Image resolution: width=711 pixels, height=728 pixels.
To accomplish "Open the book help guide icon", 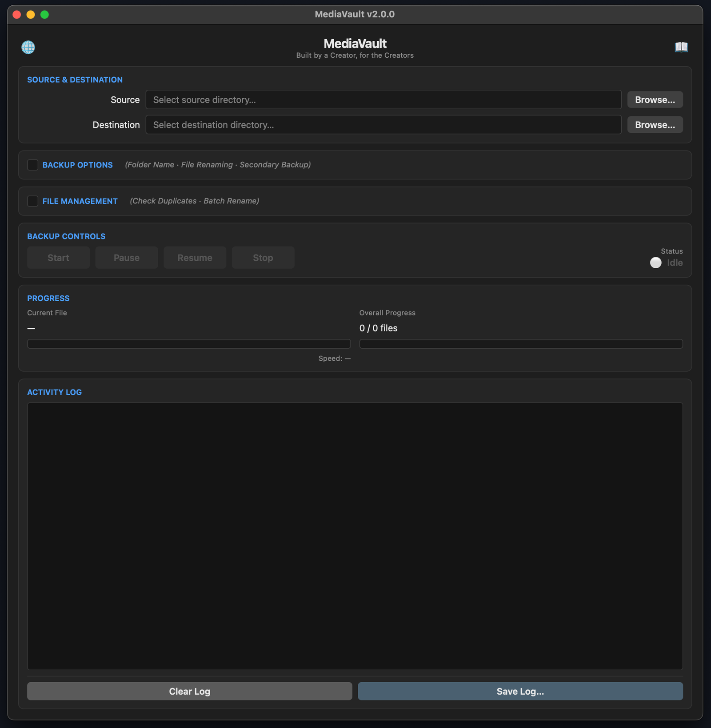I will tap(681, 47).
